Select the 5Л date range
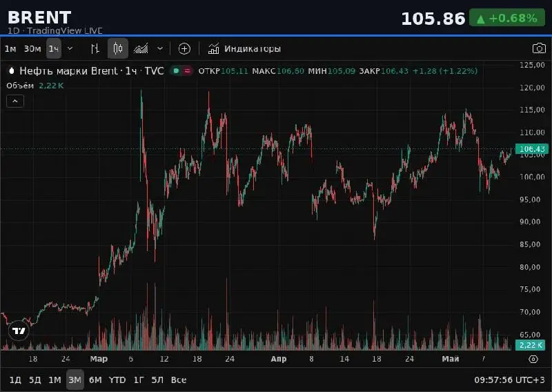The image size is (552, 392). [157, 380]
